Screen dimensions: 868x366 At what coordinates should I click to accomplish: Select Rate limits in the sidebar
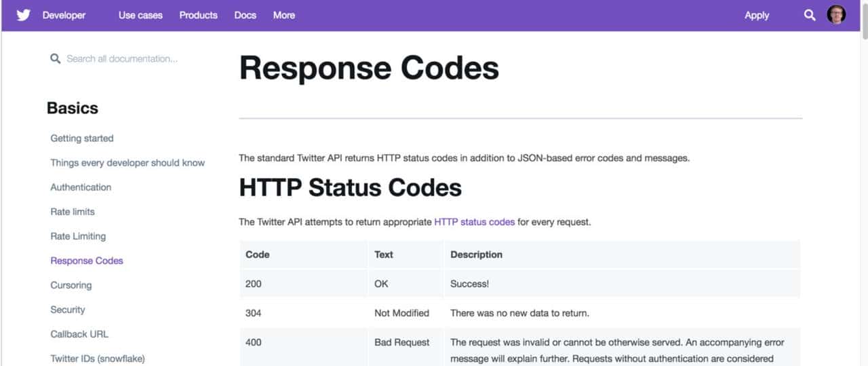coord(73,212)
